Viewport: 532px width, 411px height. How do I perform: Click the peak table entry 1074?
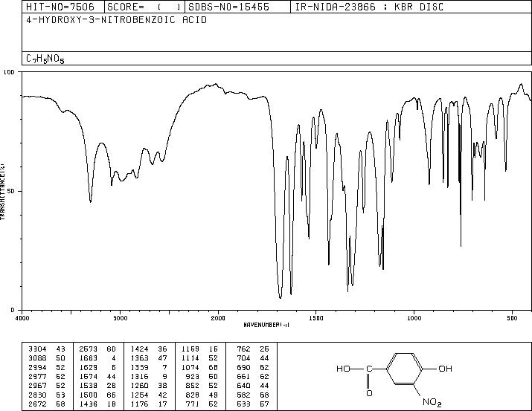(190, 367)
